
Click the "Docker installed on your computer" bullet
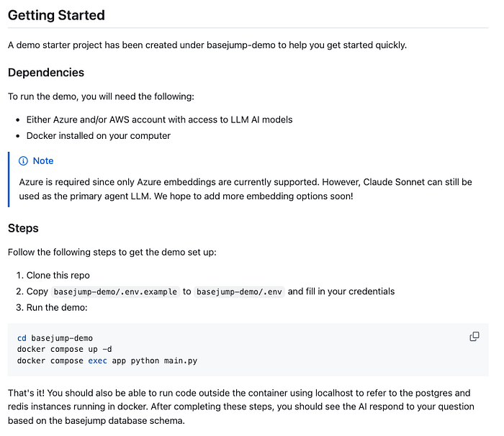pyautogui.click(x=99, y=135)
